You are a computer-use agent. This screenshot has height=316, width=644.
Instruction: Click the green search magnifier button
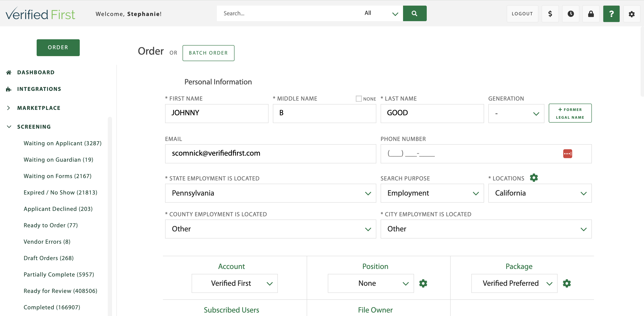414,13
